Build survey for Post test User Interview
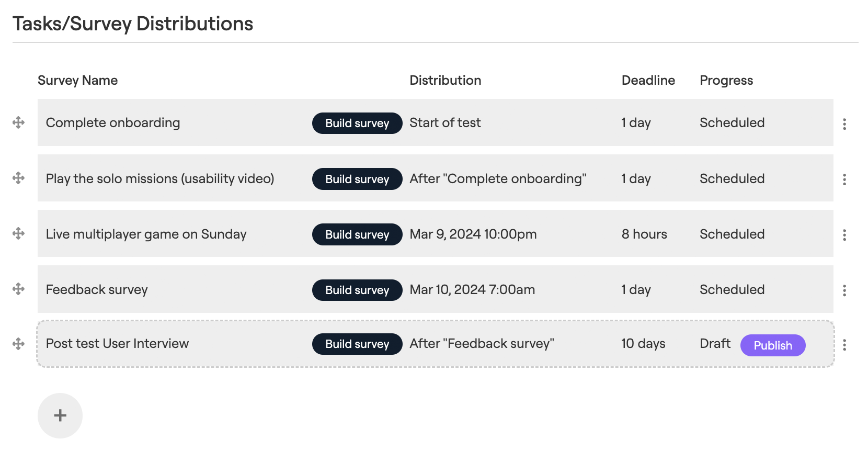The height and width of the screenshot is (450, 868). (357, 344)
